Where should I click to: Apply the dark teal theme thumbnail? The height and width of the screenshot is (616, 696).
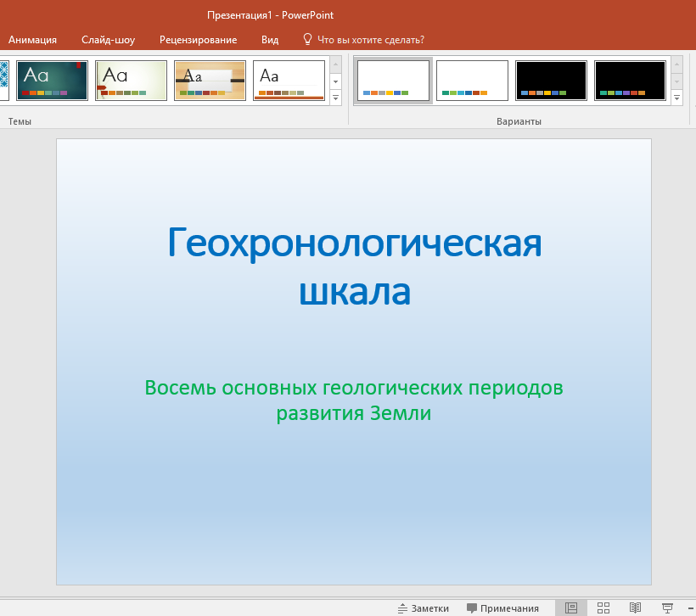(52, 81)
